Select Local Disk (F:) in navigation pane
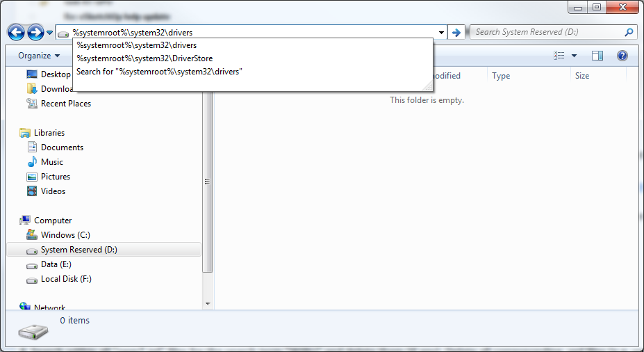Screen dimensions: 644x352 click(66, 279)
